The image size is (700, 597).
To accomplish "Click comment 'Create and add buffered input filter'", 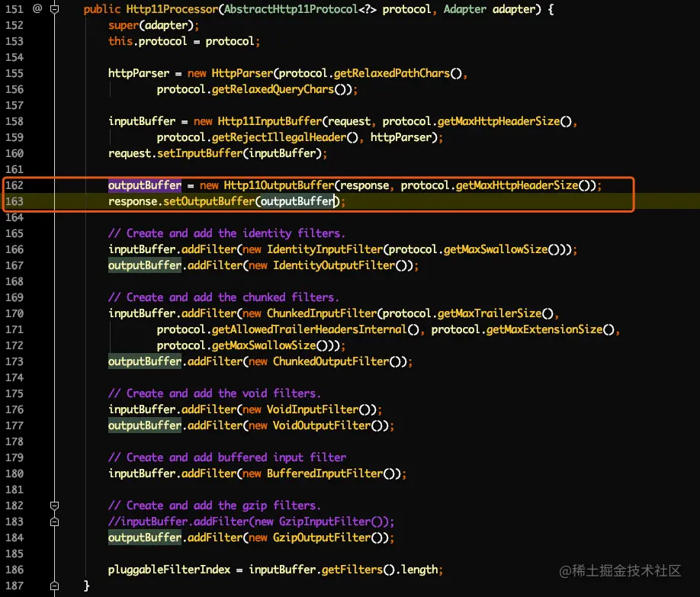I will (227, 457).
